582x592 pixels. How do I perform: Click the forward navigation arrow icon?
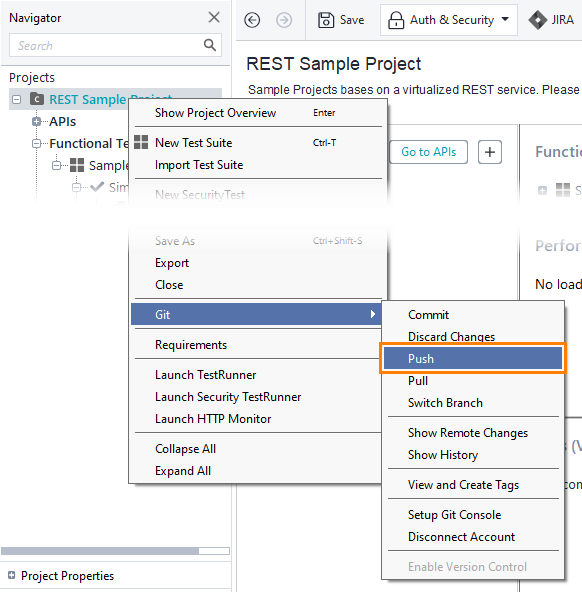click(284, 20)
